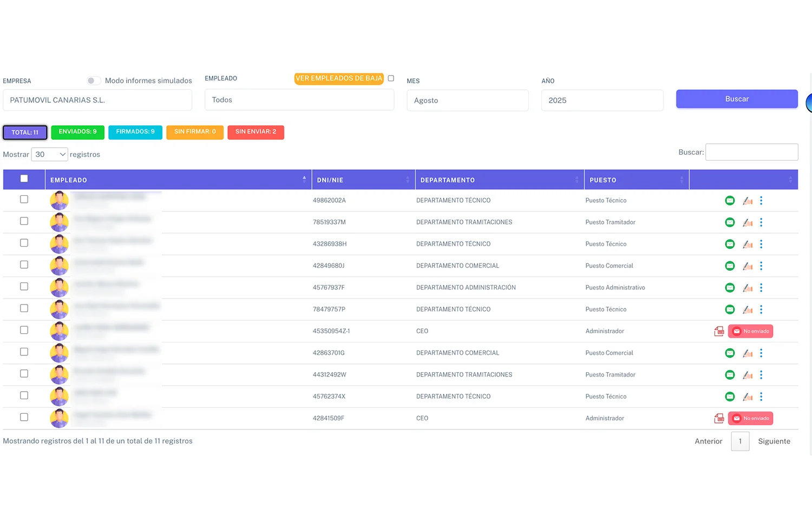The height and width of the screenshot is (529, 812).
Task: Filter by Enviados: 9 tab
Action: [77, 132]
